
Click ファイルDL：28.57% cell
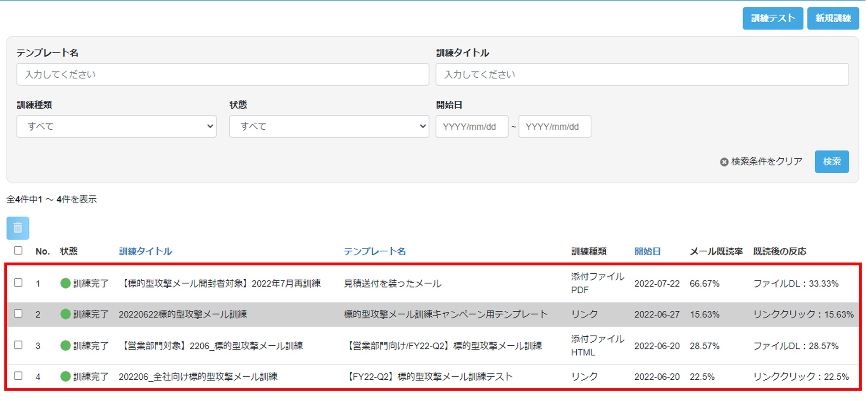796,346
